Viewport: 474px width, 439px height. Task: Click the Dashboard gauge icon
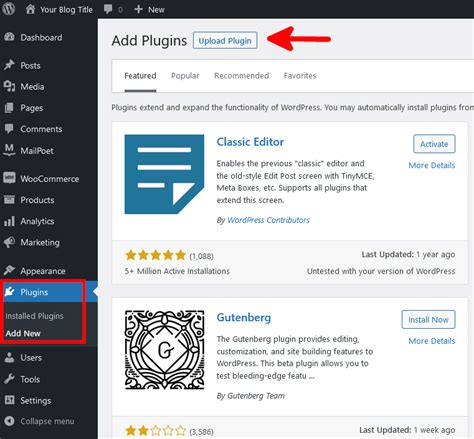click(x=9, y=37)
